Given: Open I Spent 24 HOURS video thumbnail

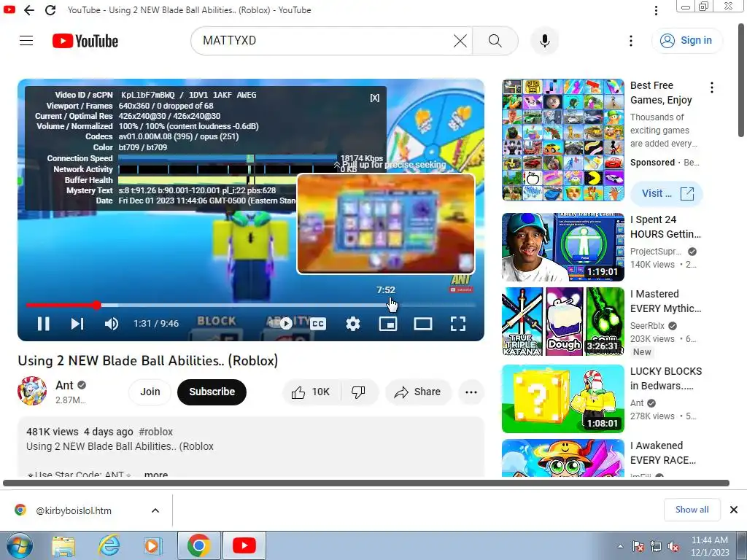Looking at the screenshot, I should pos(563,247).
